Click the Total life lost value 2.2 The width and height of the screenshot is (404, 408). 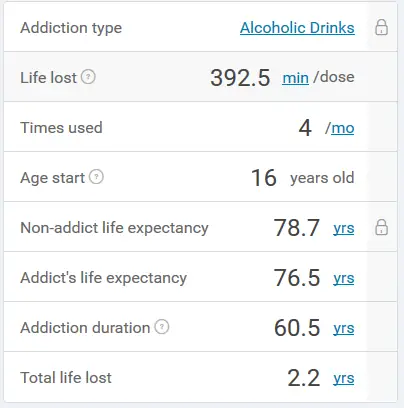coord(303,378)
